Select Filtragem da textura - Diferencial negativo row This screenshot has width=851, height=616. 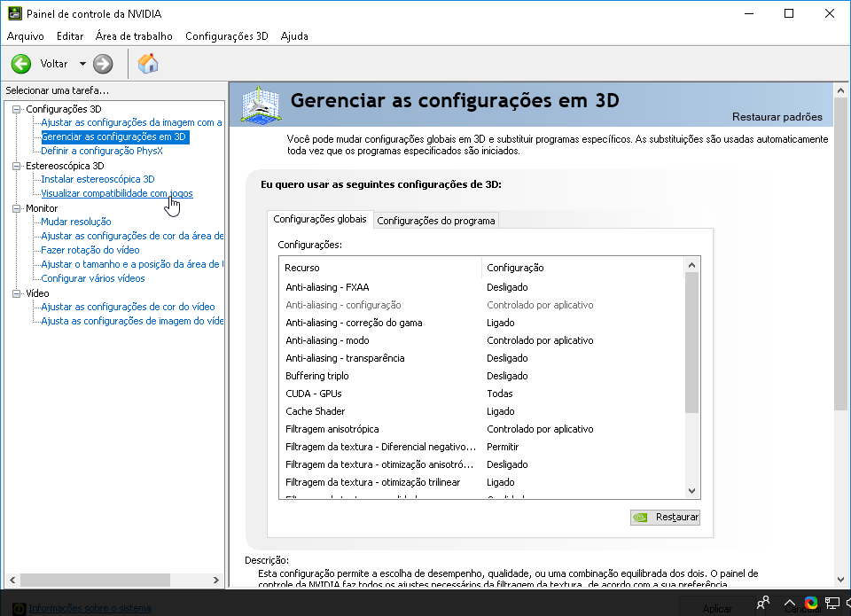pyautogui.click(x=482, y=447)
